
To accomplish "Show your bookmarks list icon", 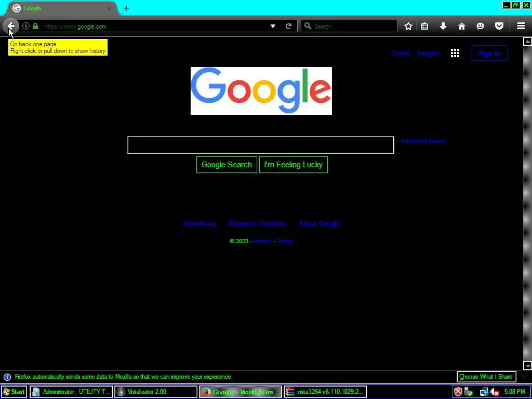I will point(424,26).
